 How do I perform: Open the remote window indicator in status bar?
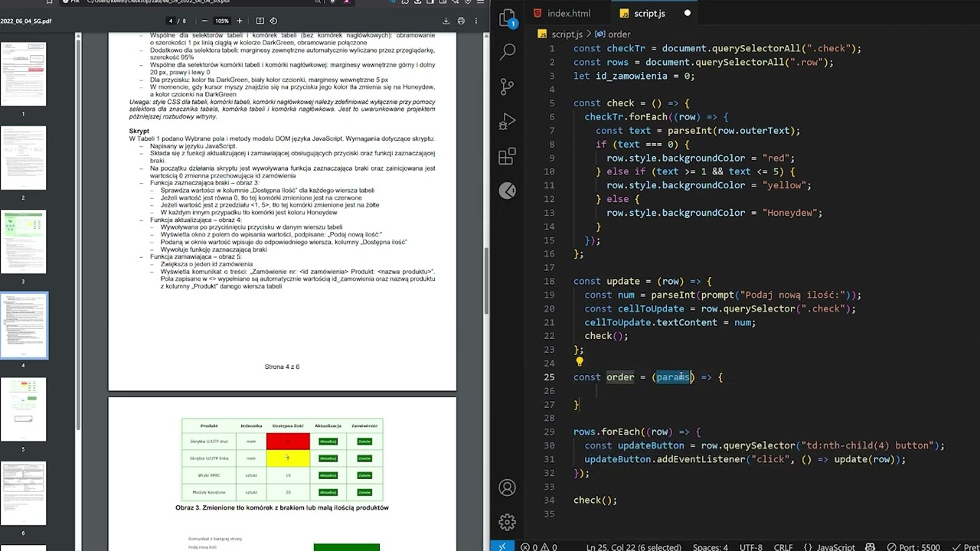point(502,546)
